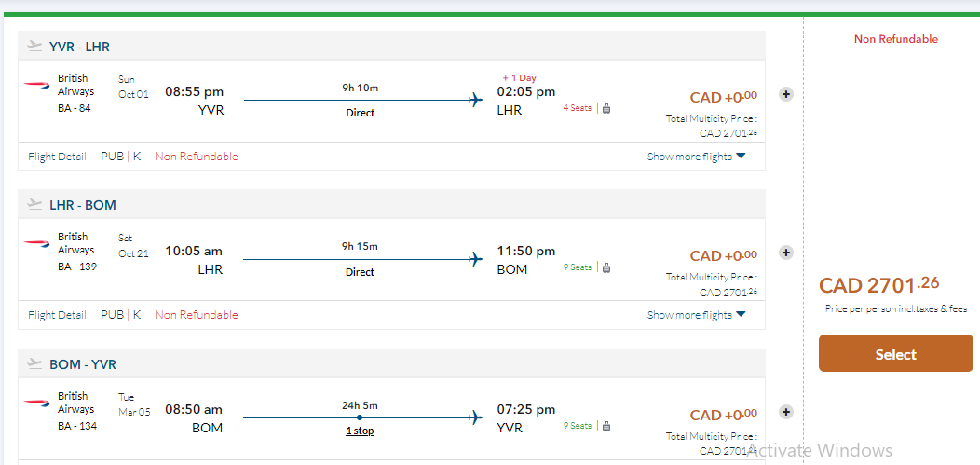Click British Airways logo for flight BA-84
The height and width of the screenshot is (465, 980).
point(37,85)
